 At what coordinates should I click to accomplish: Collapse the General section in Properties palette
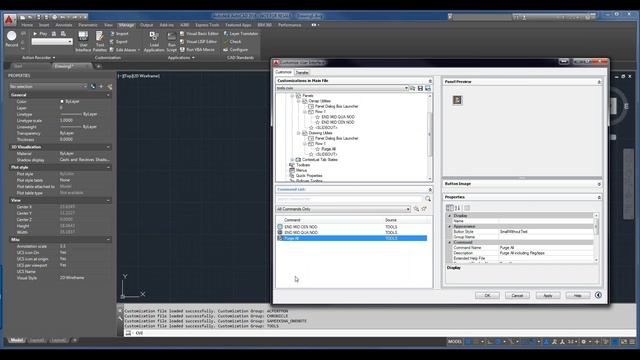click(108, 95)
